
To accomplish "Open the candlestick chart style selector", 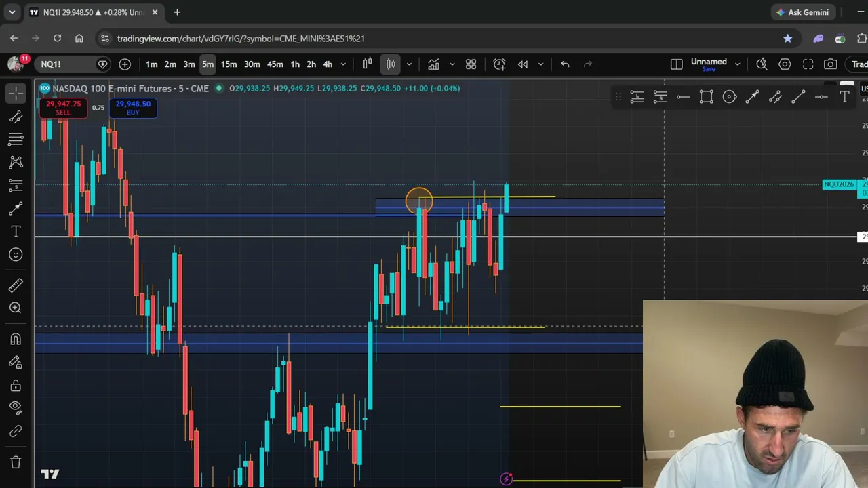I will (391, 64).
